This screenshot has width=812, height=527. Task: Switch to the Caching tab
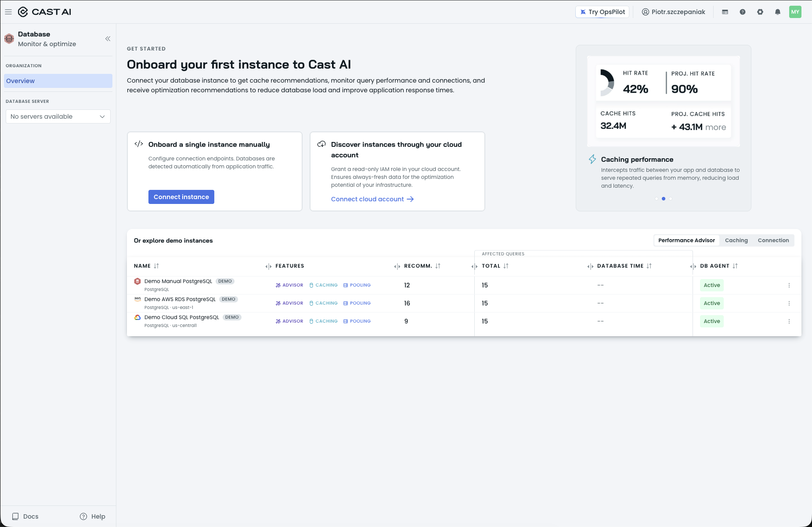point(736,240)
